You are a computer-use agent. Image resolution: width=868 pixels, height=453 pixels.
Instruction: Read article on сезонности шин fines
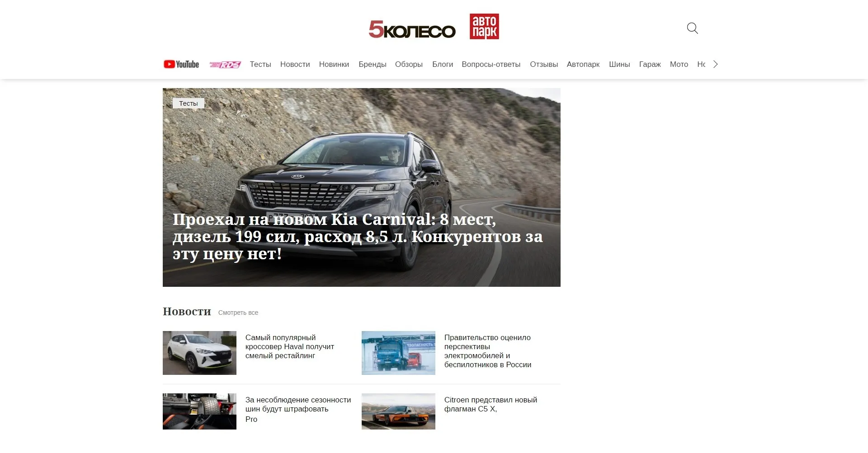(298, 404)
